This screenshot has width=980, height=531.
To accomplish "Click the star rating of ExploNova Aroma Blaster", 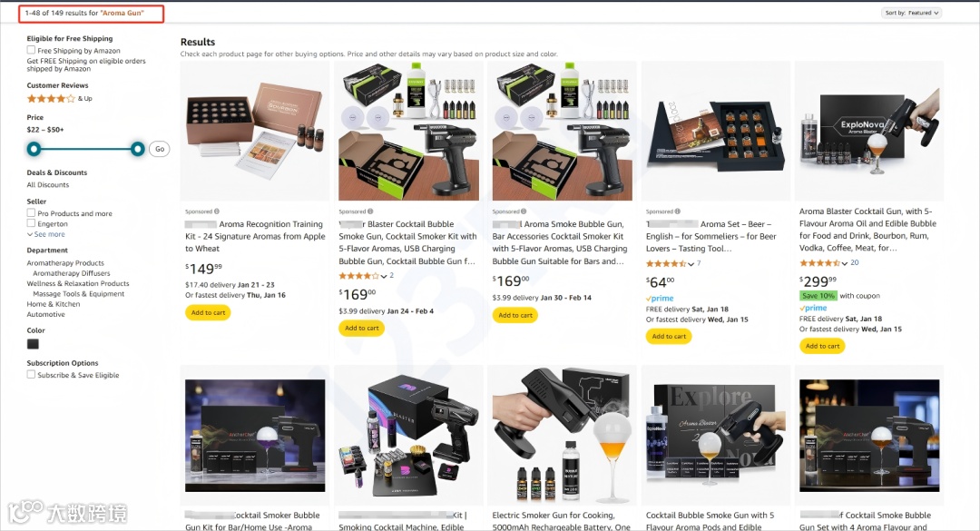I will coord(820,263).
